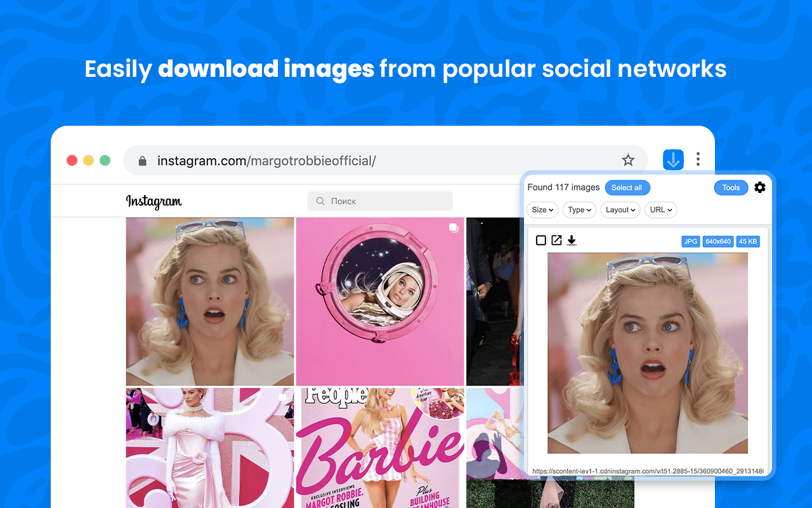Download the image using the download arrow icon

click(571, 240)
